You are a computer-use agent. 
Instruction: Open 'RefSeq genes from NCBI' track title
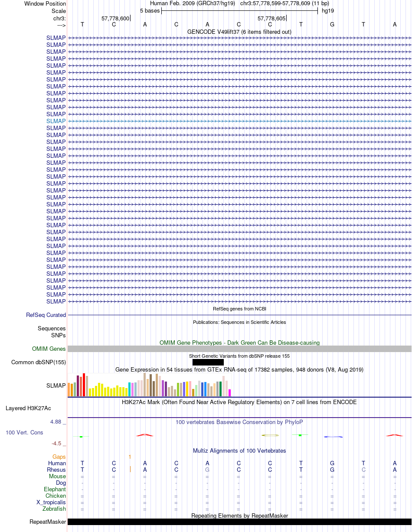pyautogui.click(x=239, y=309)
